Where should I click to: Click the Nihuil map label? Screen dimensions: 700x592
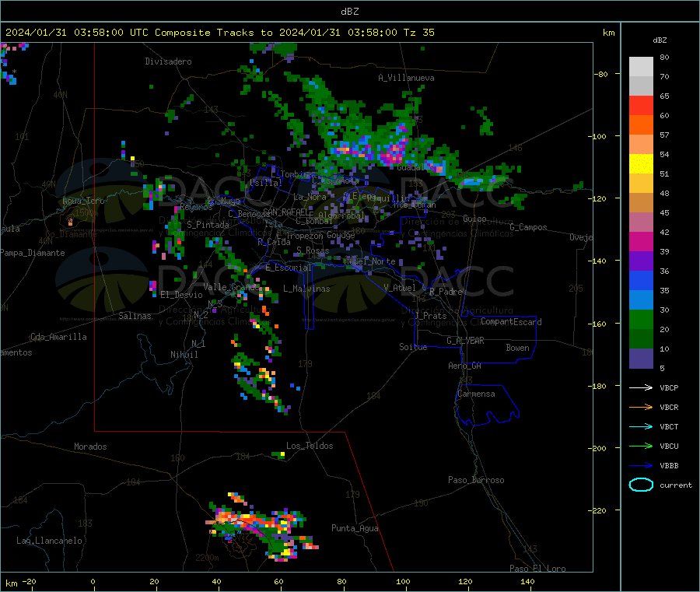coord(184,355)
